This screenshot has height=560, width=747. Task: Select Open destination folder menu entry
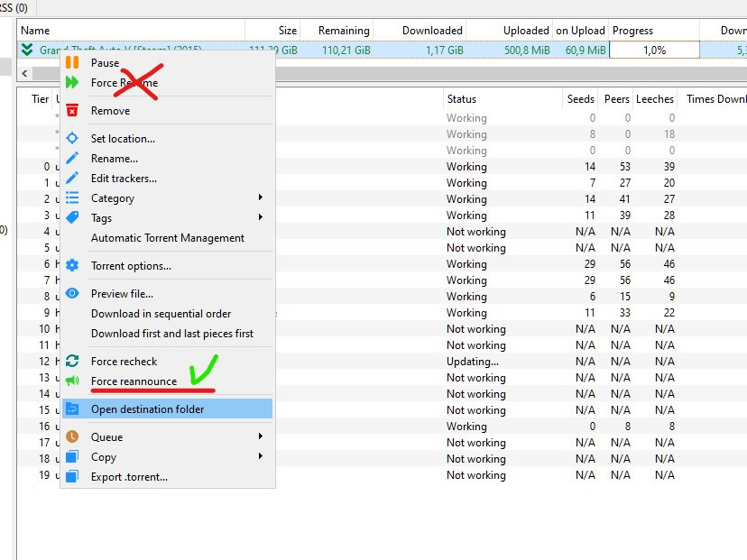coord(147,409)
